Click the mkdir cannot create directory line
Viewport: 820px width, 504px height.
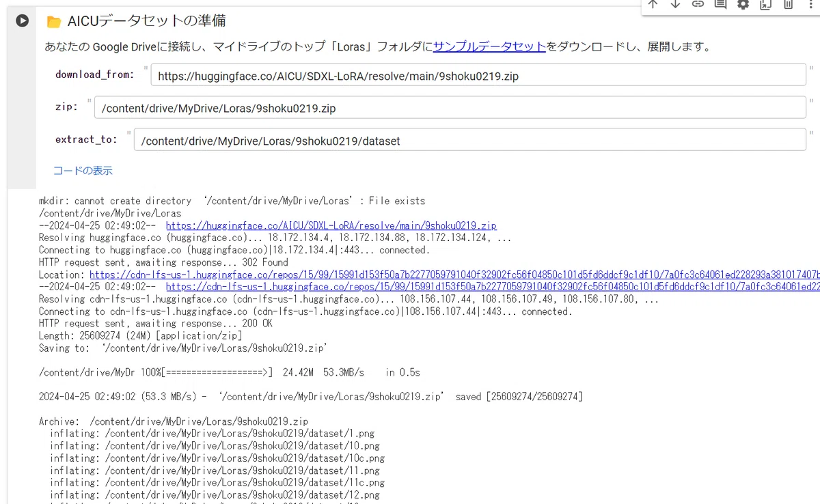(x=232, y=201)
